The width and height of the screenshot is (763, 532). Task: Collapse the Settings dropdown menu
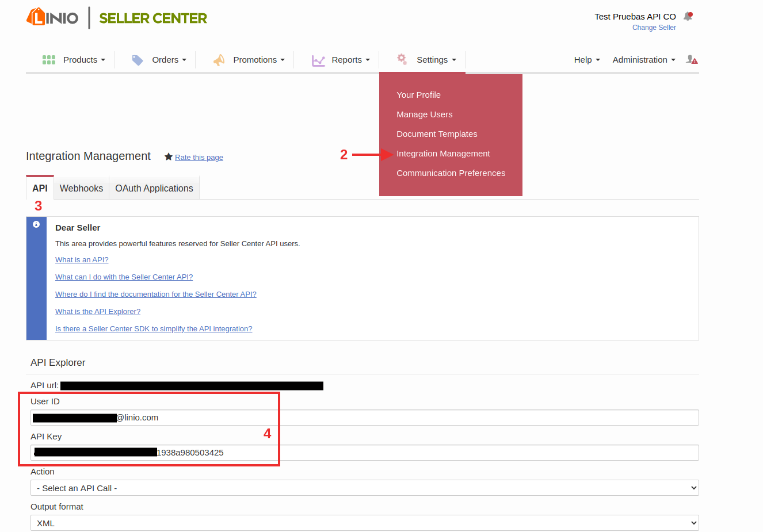pos(436,60)
